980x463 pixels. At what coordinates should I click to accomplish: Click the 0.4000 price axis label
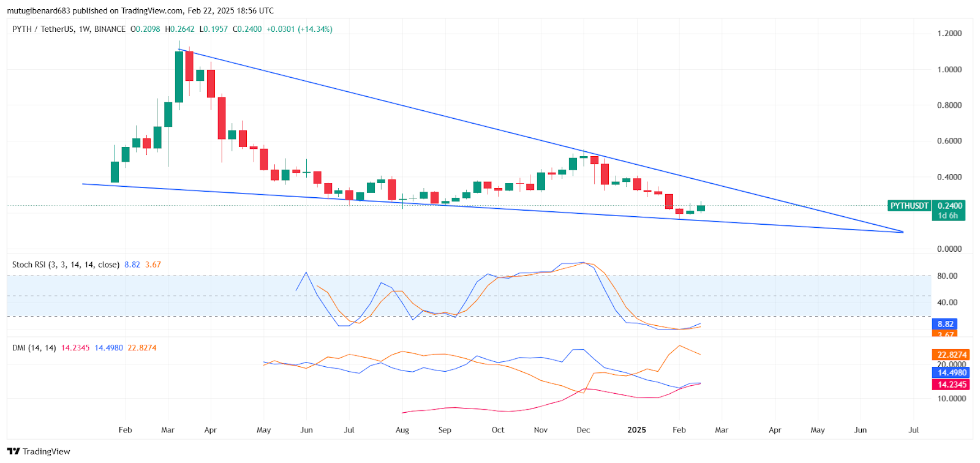point(949,177)
